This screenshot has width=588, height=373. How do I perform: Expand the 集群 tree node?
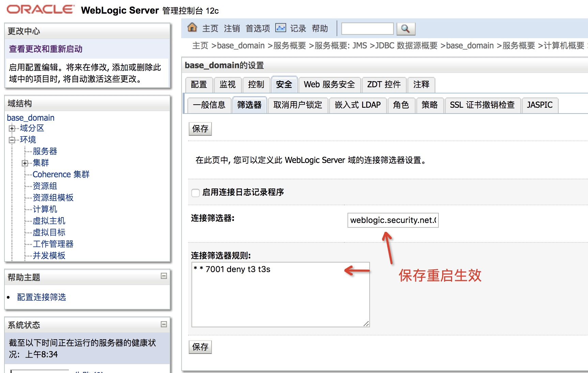25,163
